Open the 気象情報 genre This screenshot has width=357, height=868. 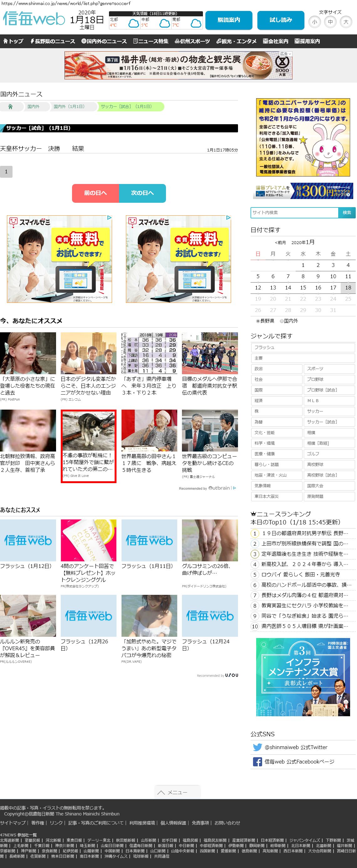[x=277, y=486]
